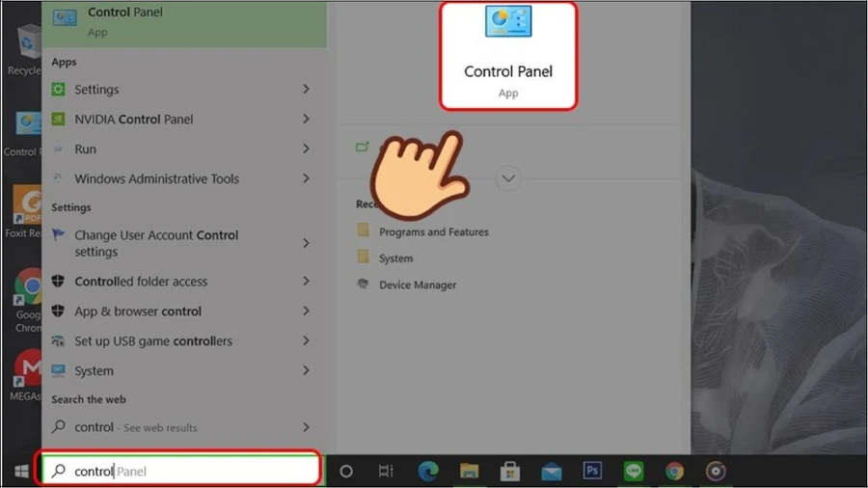Image resolution: width=868 pixels, height=488 pixels.
Task: Expand more actions with the round chevron button
Action: click(x=508, y=178)
